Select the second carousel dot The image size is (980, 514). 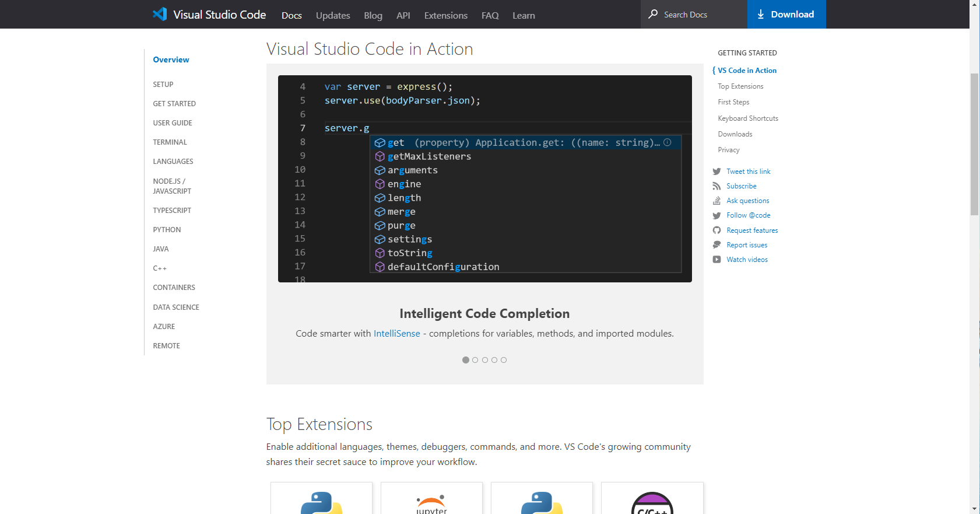coord(475,360)
